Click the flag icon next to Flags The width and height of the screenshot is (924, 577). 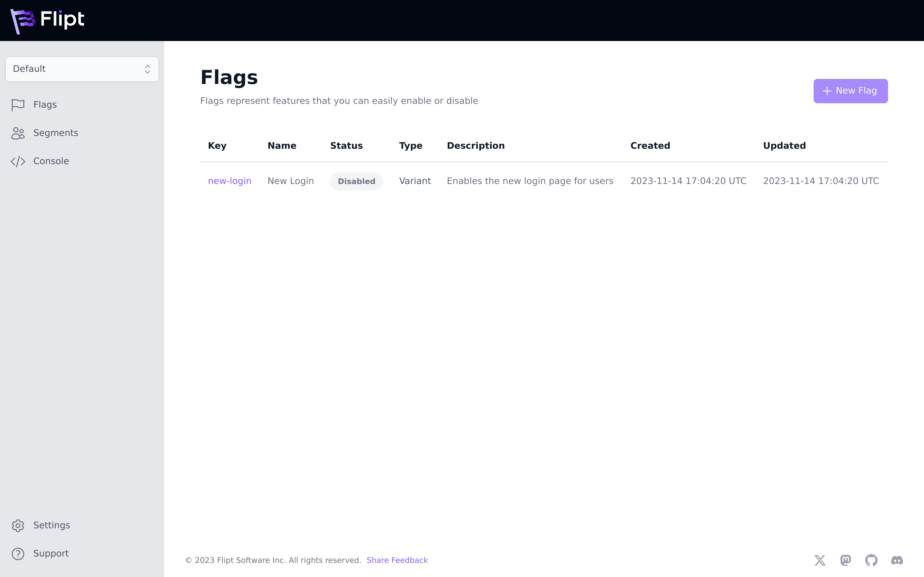(x=18, y=105)
